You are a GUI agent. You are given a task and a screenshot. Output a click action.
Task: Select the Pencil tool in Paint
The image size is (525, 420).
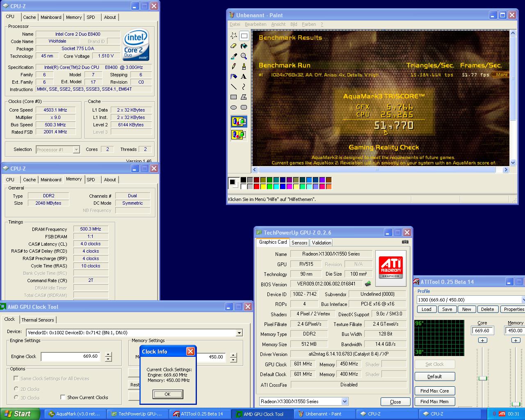[x=234, y=66]
